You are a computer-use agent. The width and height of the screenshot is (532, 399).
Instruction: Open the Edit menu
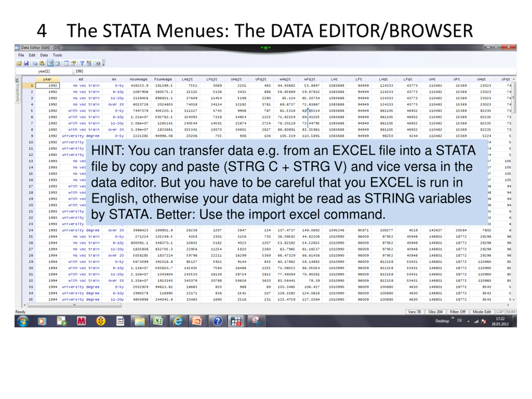pyautogui.click(x=32, y=55)
